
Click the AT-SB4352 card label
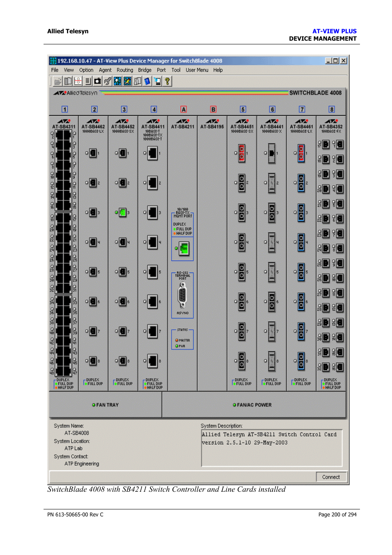(x=331, y=127)
